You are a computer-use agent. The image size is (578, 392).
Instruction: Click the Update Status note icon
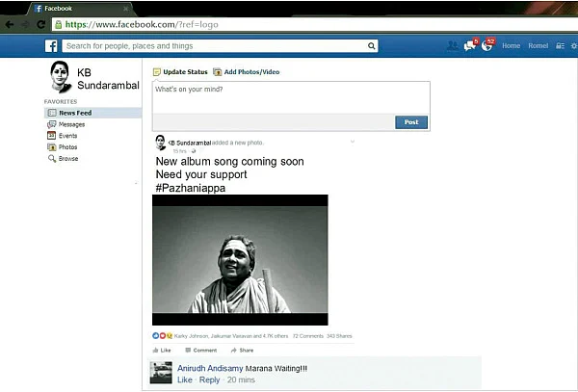pyautogui.click(x=157, y=72)
